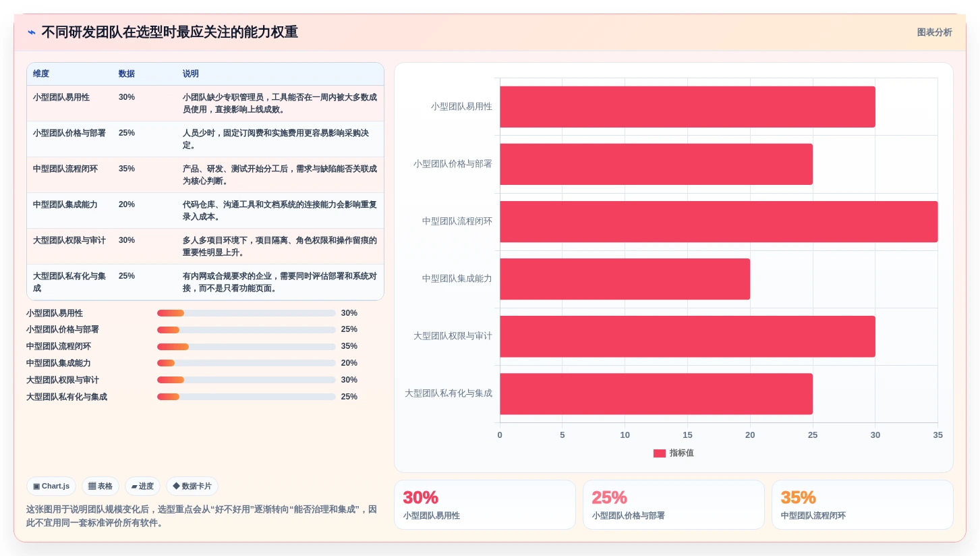Select the 进度 tag chip
Image resolution: width=980 pixels, height=556 pixels.
pyautogui.click(x=142, y=486)
